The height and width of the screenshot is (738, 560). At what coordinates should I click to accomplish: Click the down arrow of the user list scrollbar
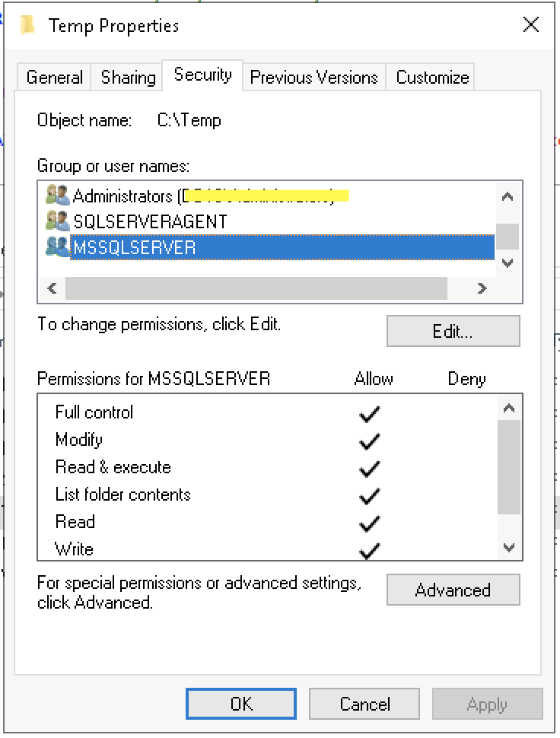[x=508, y=262]
